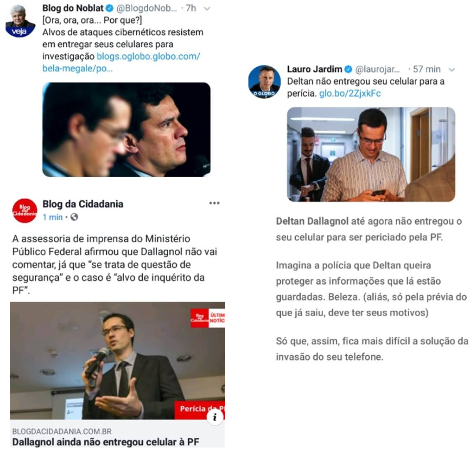Click Lauro Jardim verified badge
The height and width of the screenshot is (454, 476).
[348, 70]
